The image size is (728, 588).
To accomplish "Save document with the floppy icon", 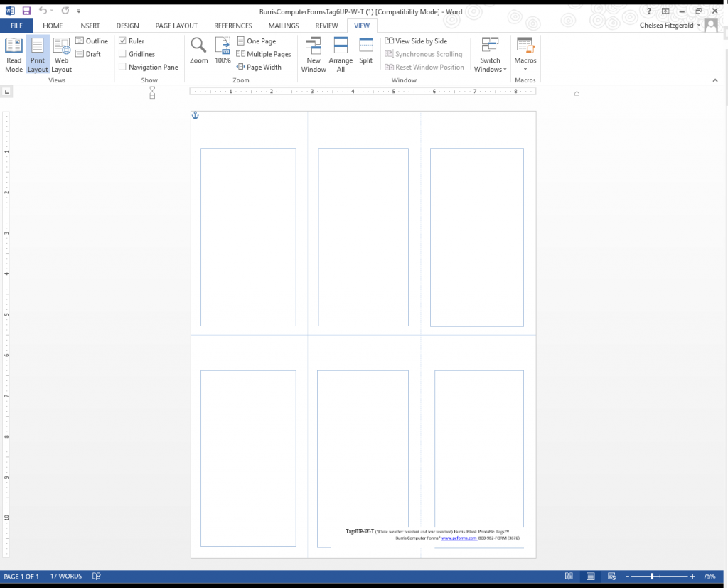I will coord(26,11).
